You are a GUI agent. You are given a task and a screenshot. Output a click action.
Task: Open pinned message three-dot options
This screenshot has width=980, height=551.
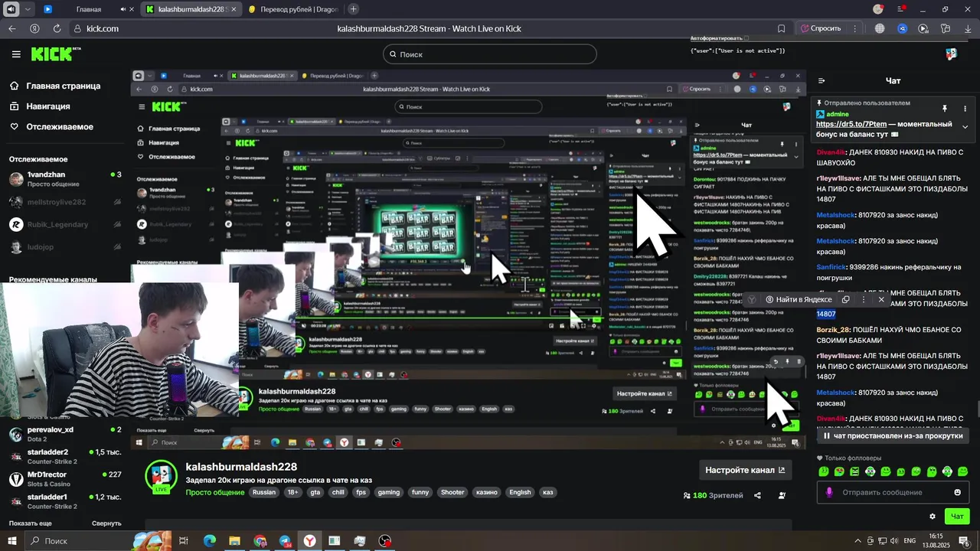tap(965, 109)
